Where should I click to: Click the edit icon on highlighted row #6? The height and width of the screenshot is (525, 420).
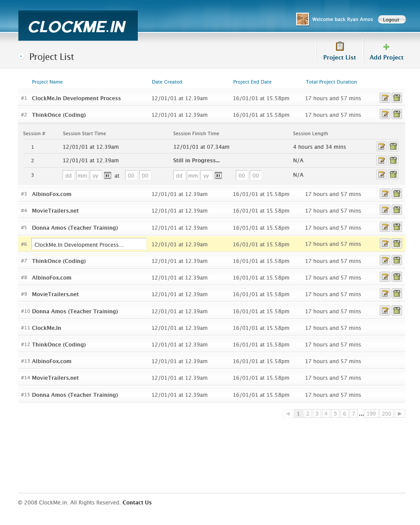point(385,244)
